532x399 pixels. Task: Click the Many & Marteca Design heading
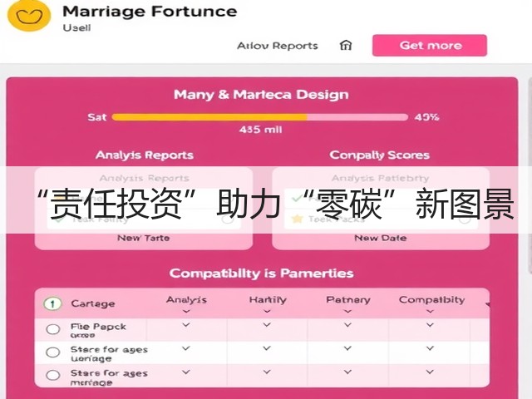point(261,95)
